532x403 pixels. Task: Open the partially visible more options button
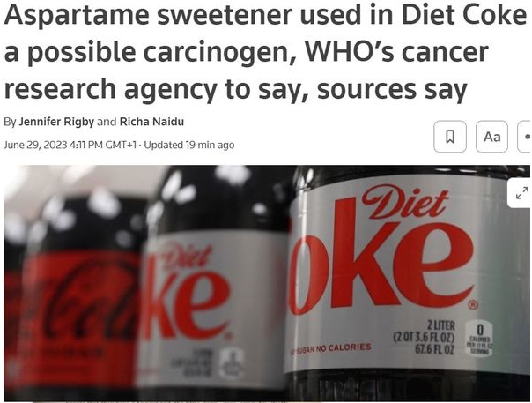525,137
